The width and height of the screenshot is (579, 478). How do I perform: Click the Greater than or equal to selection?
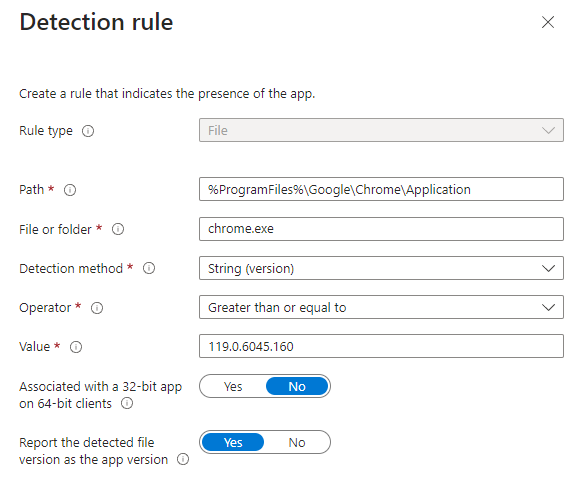(x=277, y=307)
